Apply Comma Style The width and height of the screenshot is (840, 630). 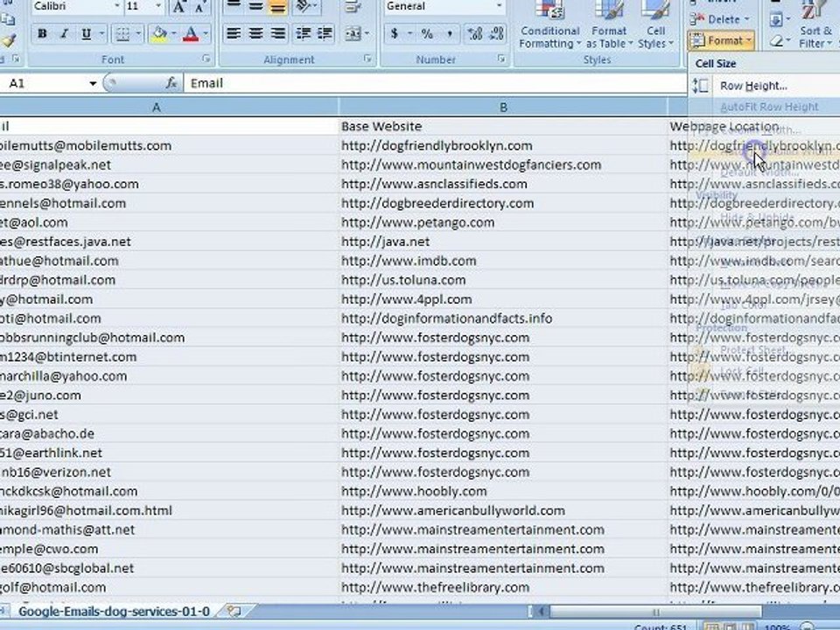[449, 34]
